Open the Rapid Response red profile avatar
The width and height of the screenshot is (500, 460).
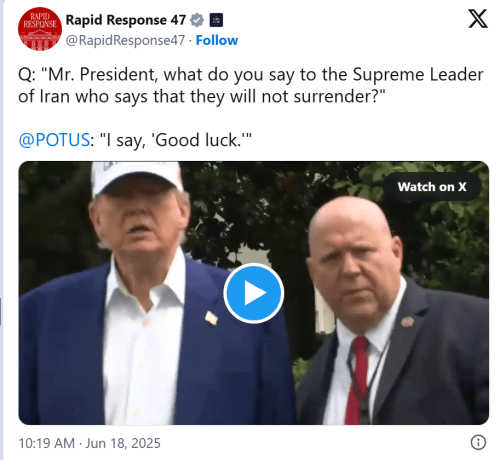pyautogui.click(x=40, y=29)
